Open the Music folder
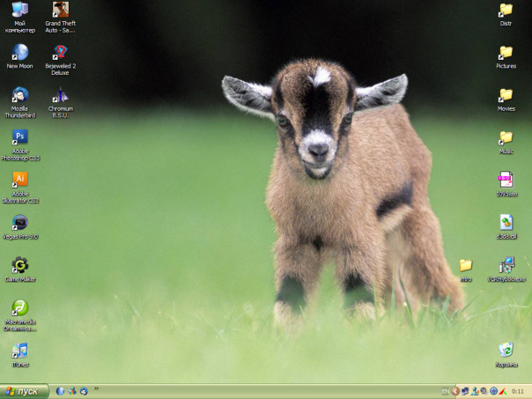 click(x=506, y=137)
